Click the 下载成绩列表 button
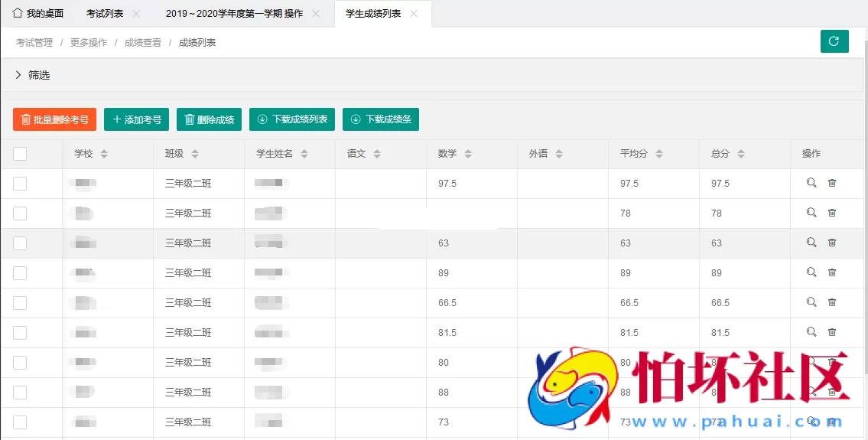Viewport: 868px width, 440px height. (x=292, y=119)
